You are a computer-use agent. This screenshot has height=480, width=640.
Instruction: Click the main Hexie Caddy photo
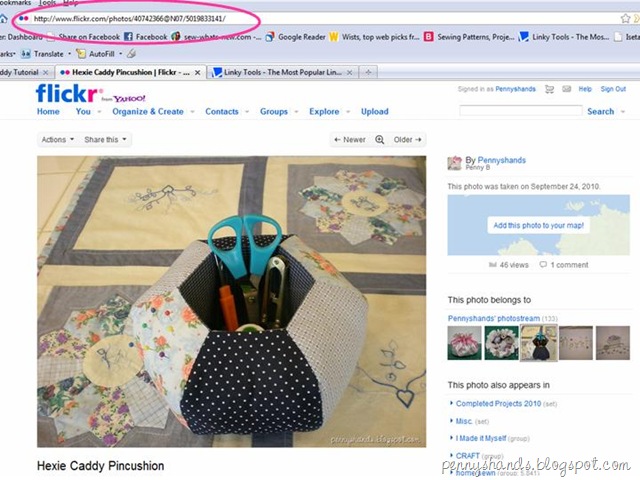[x=231, y=301]
